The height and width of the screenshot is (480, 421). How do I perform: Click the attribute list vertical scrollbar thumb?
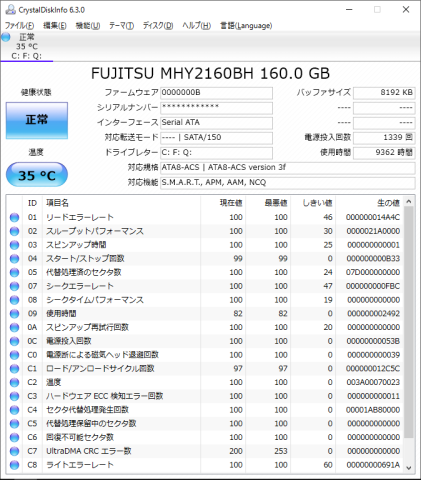(409, 322)
